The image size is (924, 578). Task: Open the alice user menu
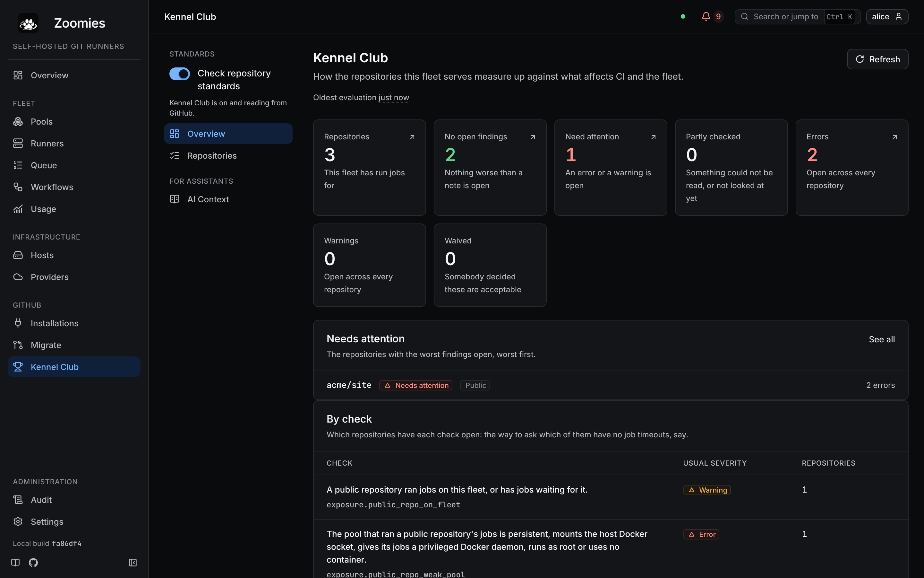(x=887, y=16)
